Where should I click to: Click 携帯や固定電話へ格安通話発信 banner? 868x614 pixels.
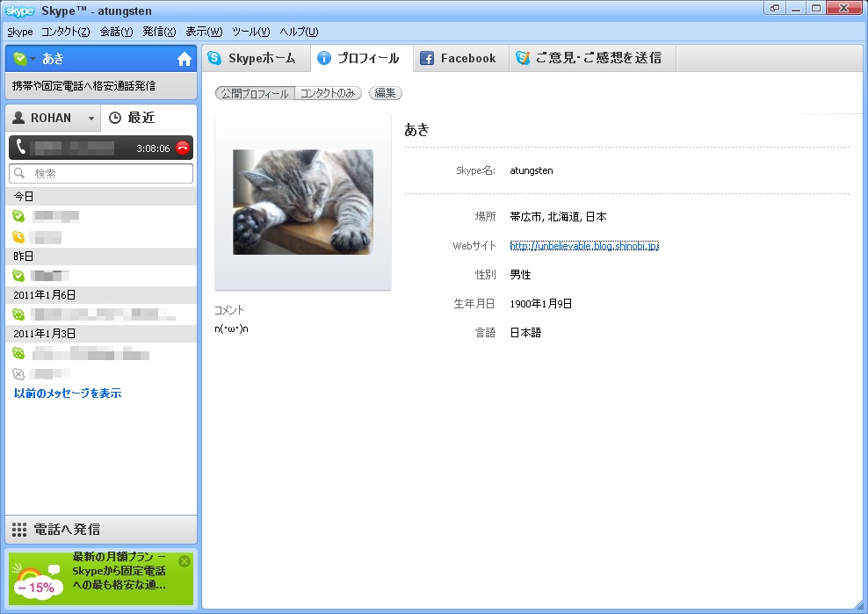[x=101, y=86]
